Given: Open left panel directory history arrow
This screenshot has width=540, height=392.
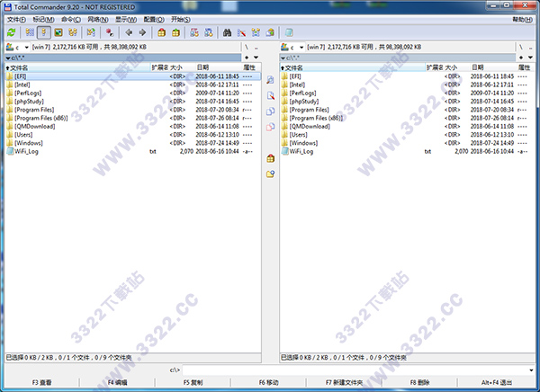Looking at the screenshot, I should (x=256, y=58).
